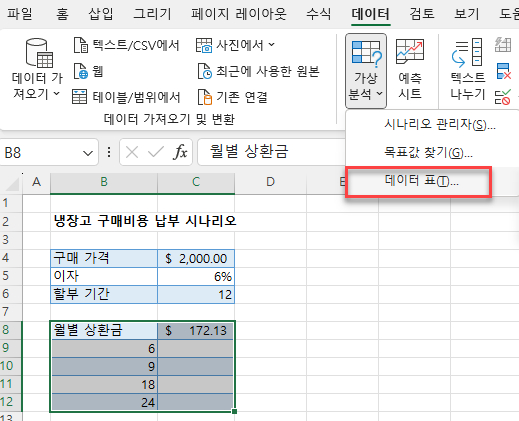Click the 할부 기간 cell
Image resolution: width=519 pixels, height=421 pixels.
(104, 294)
